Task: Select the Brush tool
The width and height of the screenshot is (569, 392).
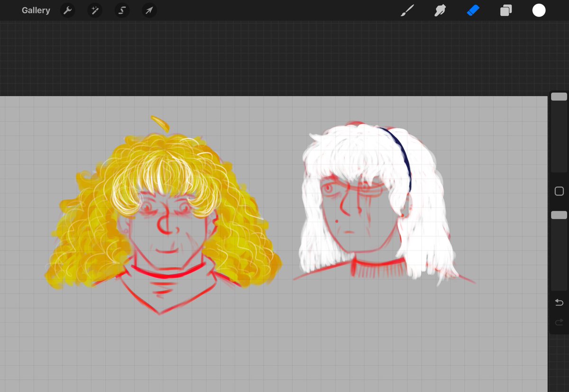Action: coord(407,10)
